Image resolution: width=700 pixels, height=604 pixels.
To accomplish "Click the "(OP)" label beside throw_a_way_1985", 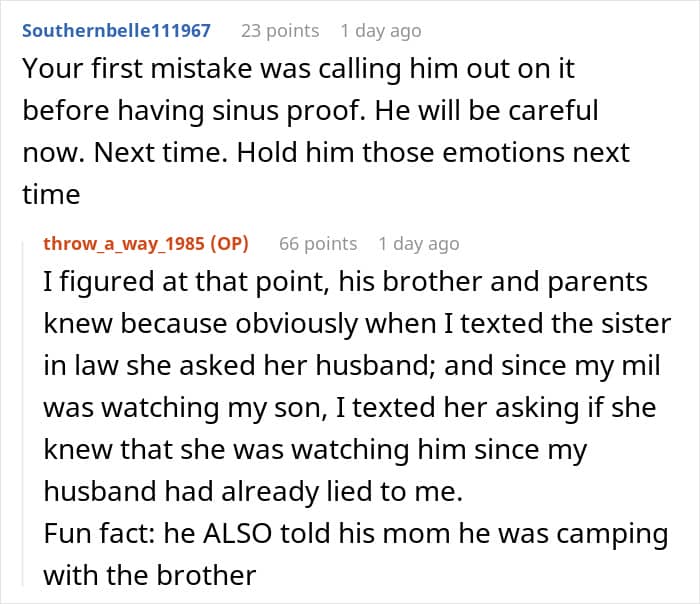I will coord(232,243).
